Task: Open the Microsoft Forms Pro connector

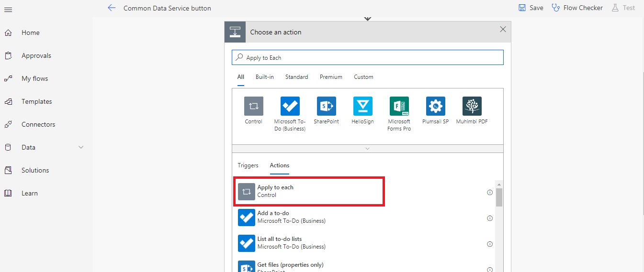Action: [x=399, y=106]
